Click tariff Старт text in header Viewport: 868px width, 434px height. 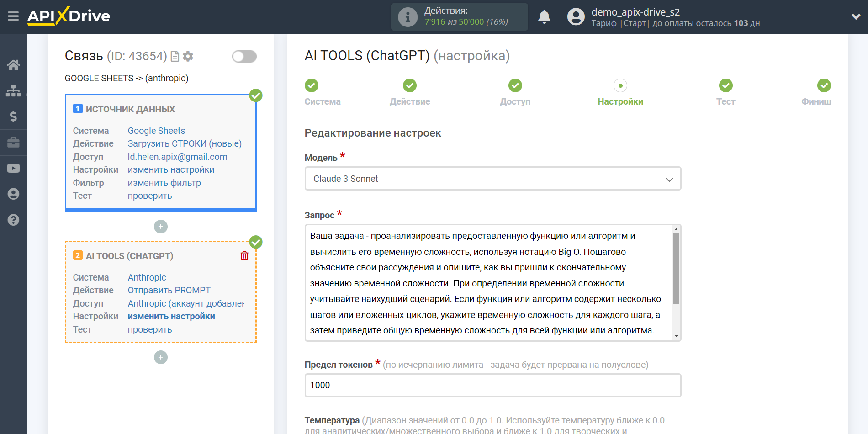635,23
